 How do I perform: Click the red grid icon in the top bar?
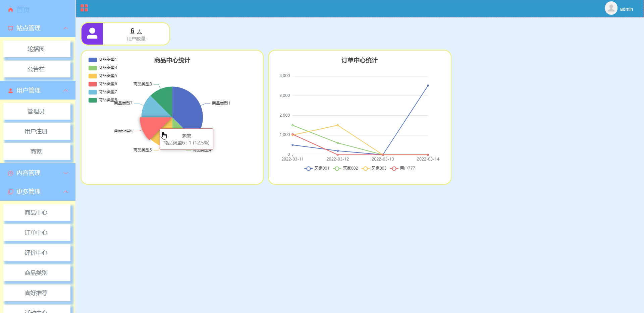(84, 8)
